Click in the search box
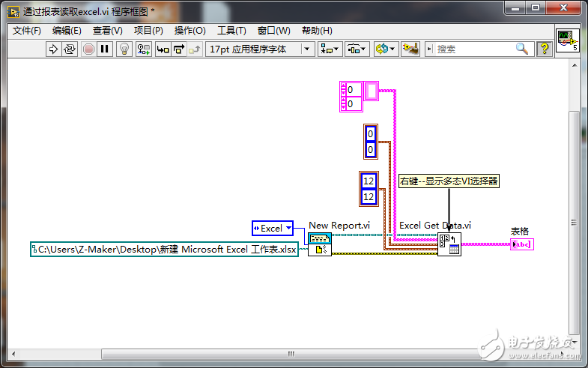Image resolution: width=588 pixels, height=368 pixels. tap(474, 49)
